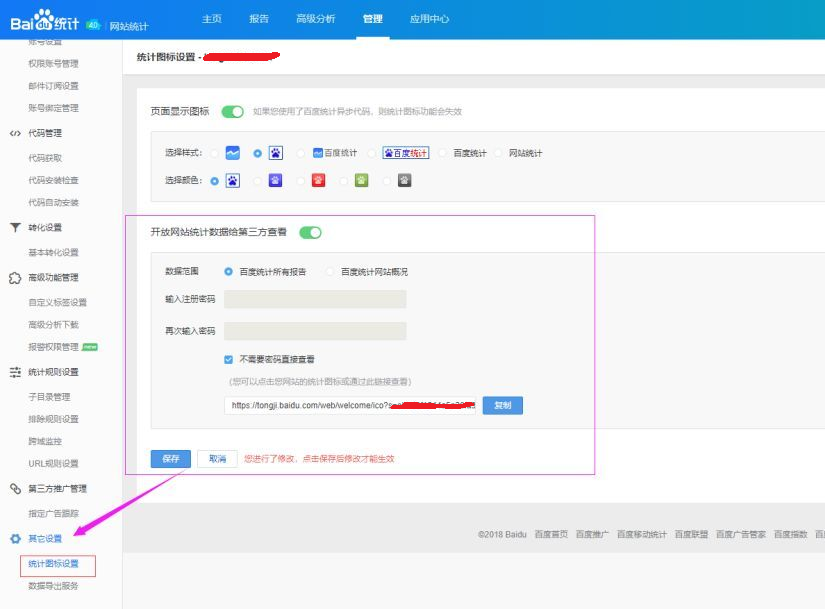Toggle the 页面显示图标 switch
This screenshot has width=825, height=609.
(232, 112)
